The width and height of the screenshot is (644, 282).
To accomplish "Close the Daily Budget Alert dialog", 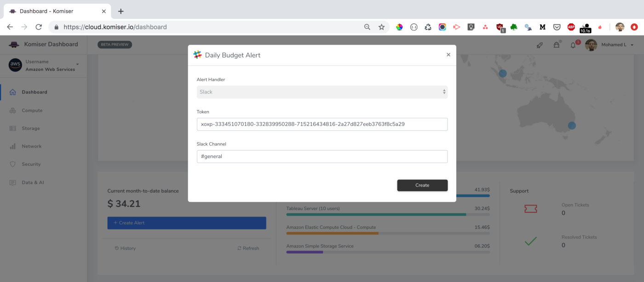I will click(x=448, y=55).
